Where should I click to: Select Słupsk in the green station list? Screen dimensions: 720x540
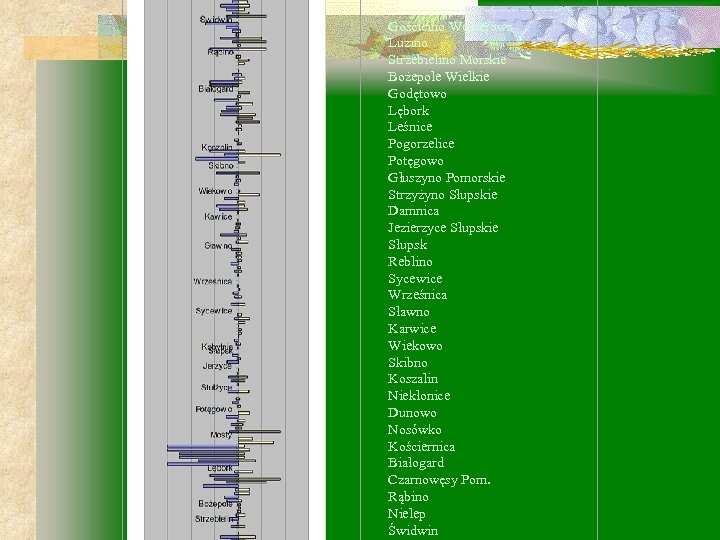(407, 245)
